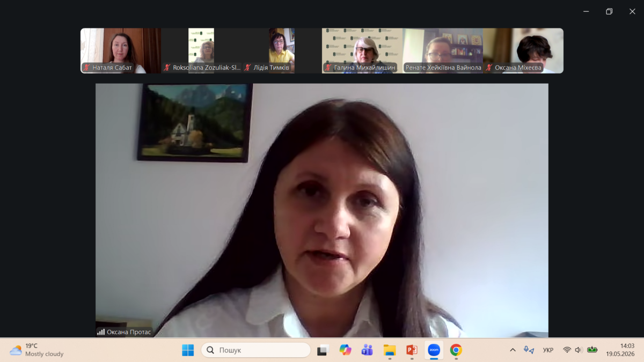Expand hidden system tray icons chevron

point(513,350)
